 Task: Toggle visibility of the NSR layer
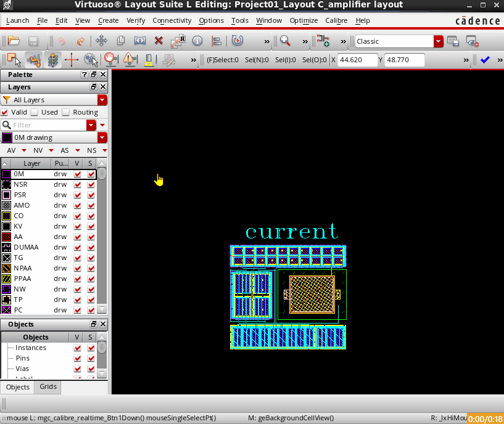(x=76, y=184)
